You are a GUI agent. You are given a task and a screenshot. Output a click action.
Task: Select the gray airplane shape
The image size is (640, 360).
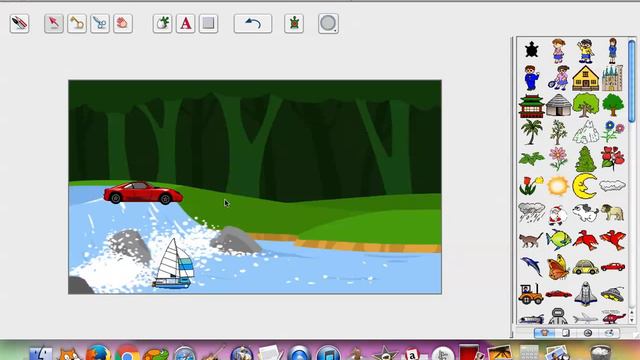[x=585, y=318]
